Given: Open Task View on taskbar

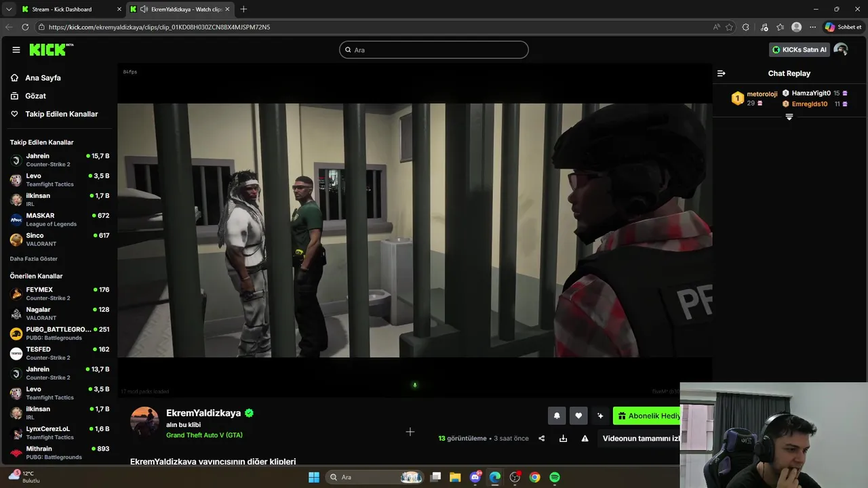Looking at the screenshot, I should click(436, 477).
